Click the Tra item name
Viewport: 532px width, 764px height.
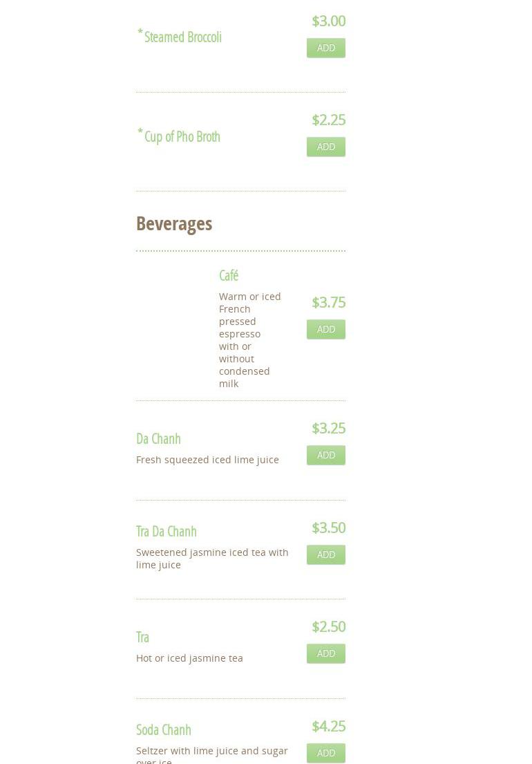[142, 637]
